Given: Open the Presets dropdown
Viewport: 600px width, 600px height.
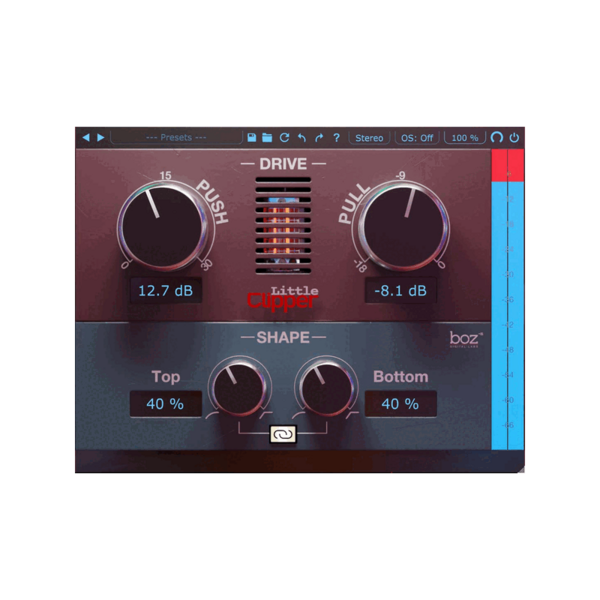Looking at the screenshot, I should (x=176, y=137).
